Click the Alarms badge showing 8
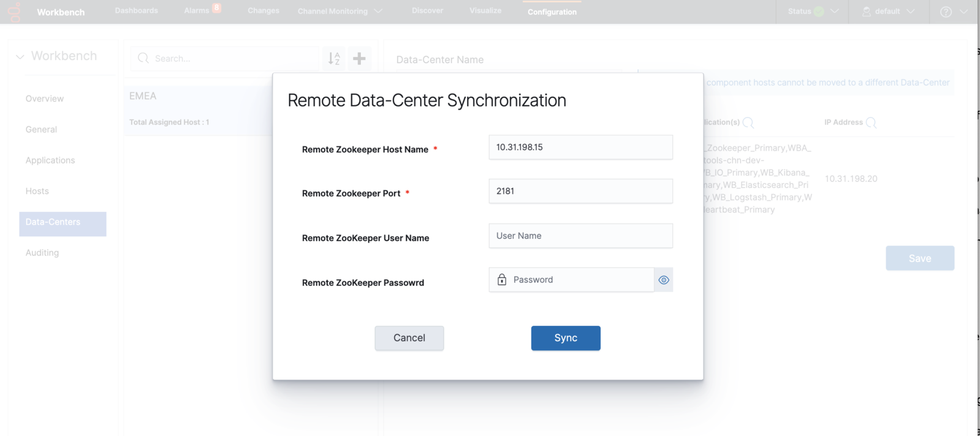Image resolution: width=980 pixels, height=436 pixels. pyautogui.click(x=216, y=8)
